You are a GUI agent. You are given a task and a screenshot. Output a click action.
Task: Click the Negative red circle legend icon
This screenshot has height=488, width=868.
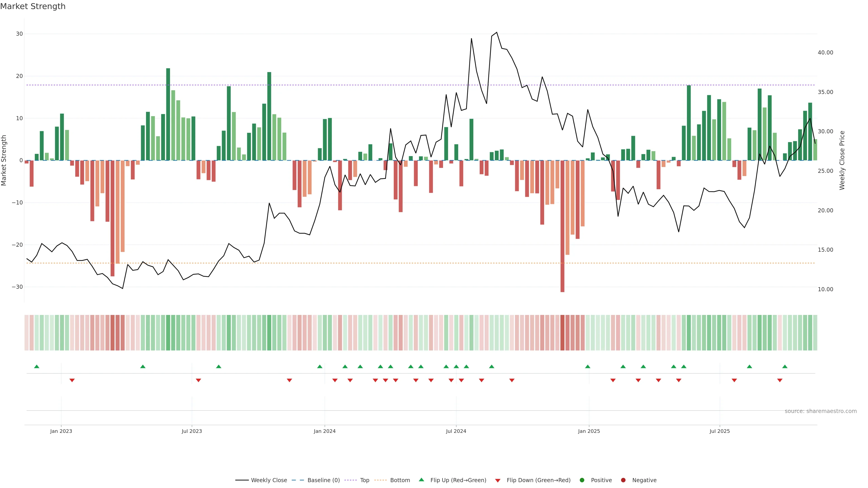click(x=623, y=480)
